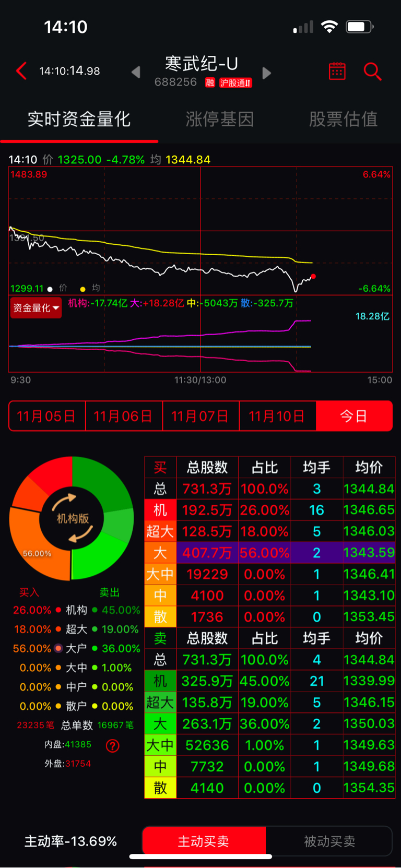Tap the 沪股通 badge
Screen dimensions: 401x868
coord(236,82)
